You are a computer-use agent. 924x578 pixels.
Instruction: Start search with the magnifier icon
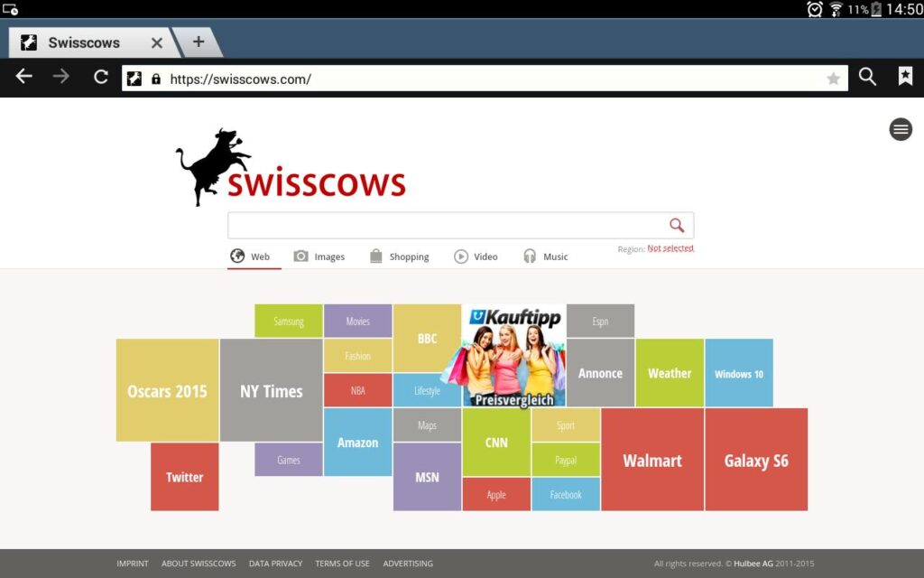[x=677, y=224]
